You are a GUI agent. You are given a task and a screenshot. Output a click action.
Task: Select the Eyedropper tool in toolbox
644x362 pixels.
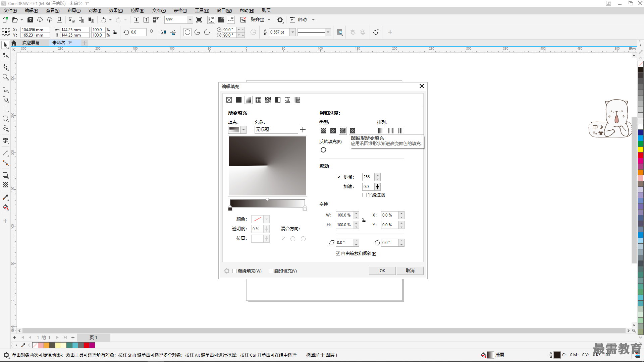(x=5, y=197)
